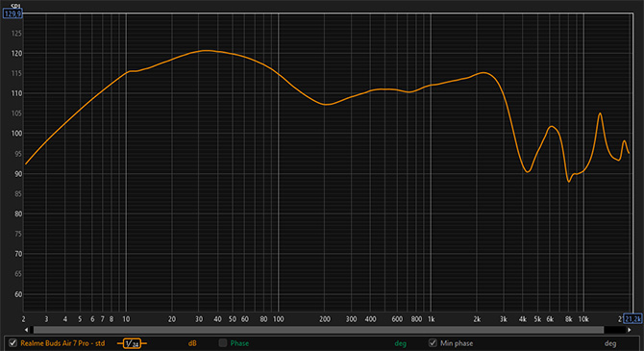Click the horizontal frequency scrollbar thumb

click(318, 330)
